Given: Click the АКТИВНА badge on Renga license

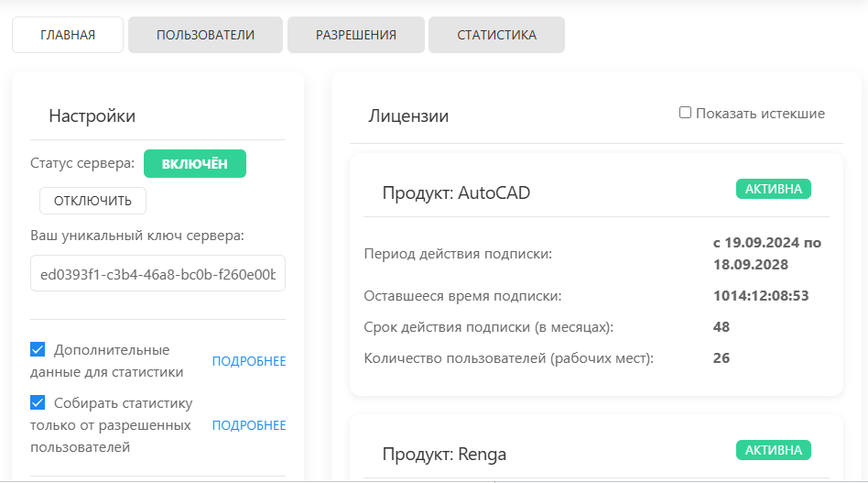Looking at the screenshot, I should [774, 450].
